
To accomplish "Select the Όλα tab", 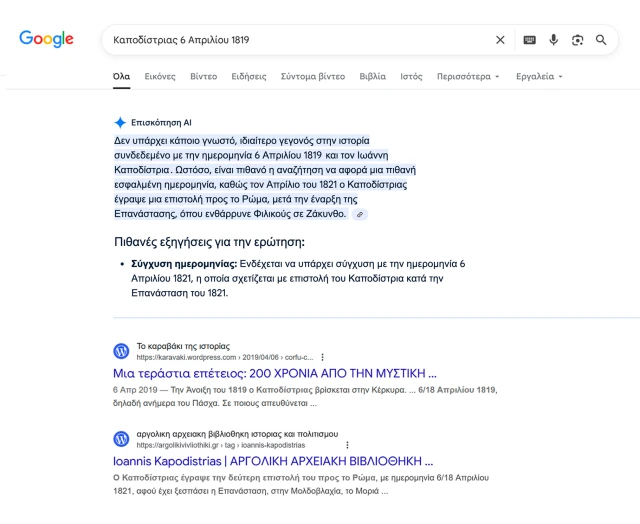I will click(x=122, y=77).
